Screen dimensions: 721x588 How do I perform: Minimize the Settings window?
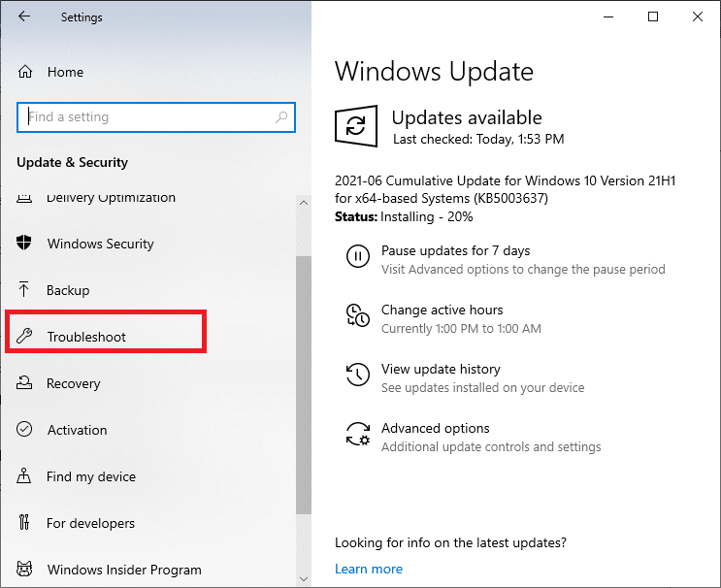tap(608, 17)
